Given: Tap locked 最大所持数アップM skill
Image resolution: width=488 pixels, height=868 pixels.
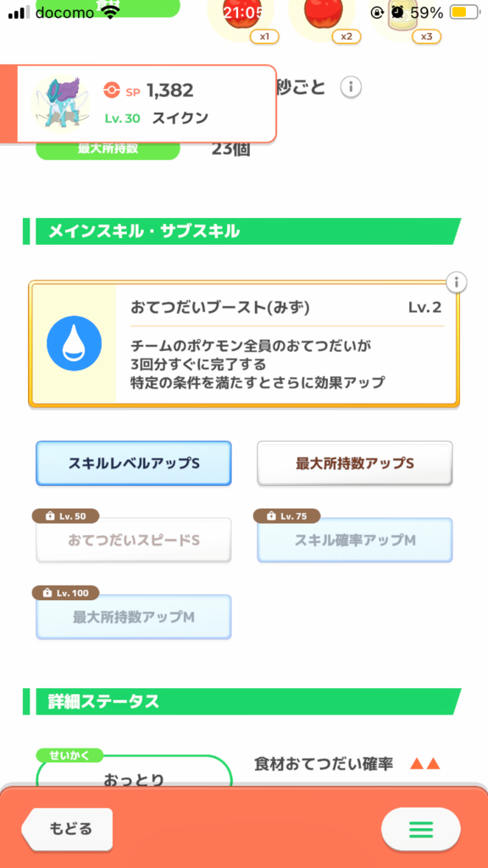Looking at the screenshot, I should pos(133,617).
